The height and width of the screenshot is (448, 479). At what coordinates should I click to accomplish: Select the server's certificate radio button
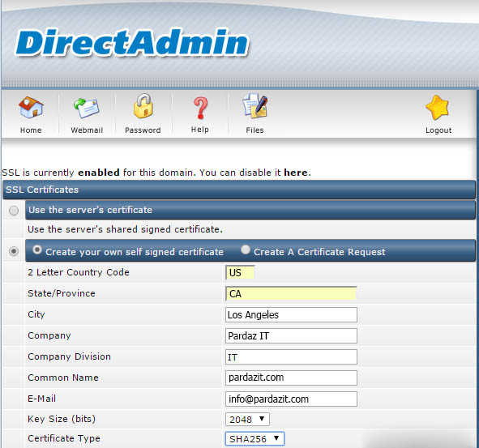[14, 211]
